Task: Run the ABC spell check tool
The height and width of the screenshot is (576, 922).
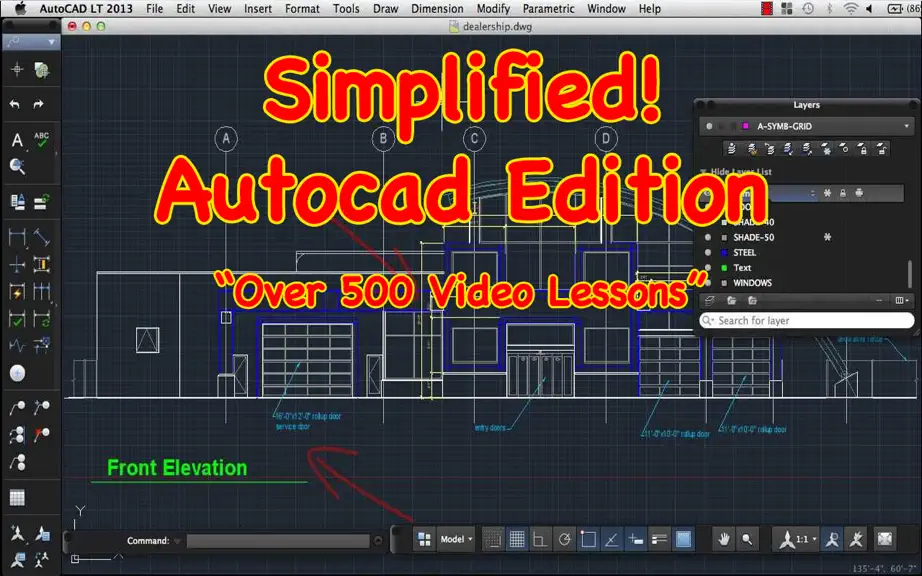Action: coord(41,139)
